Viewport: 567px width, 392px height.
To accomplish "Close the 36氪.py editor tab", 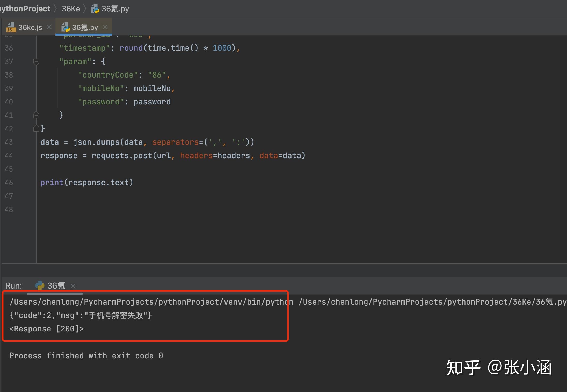I will (105, 27).
